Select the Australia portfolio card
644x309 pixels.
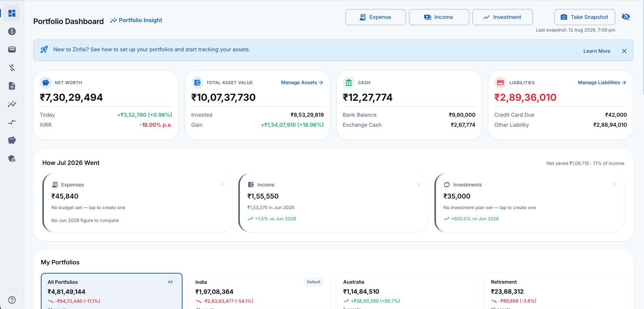click(407, 291)
